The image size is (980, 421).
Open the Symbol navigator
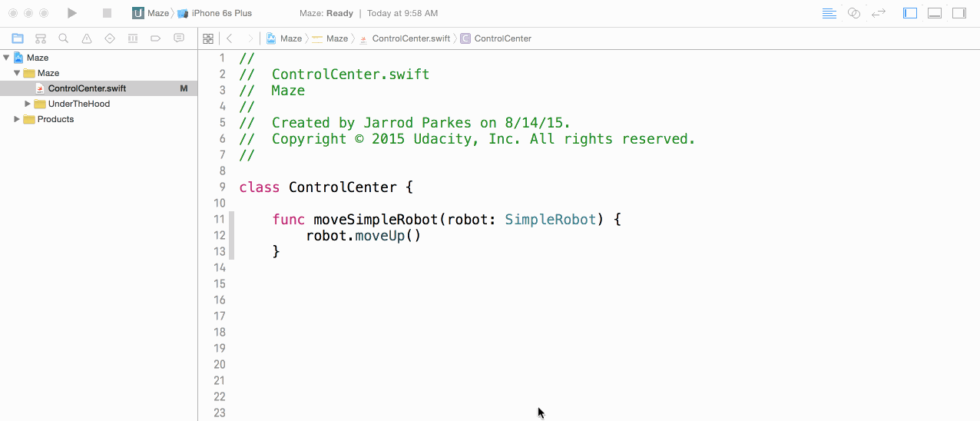click(x=41, y=38)
